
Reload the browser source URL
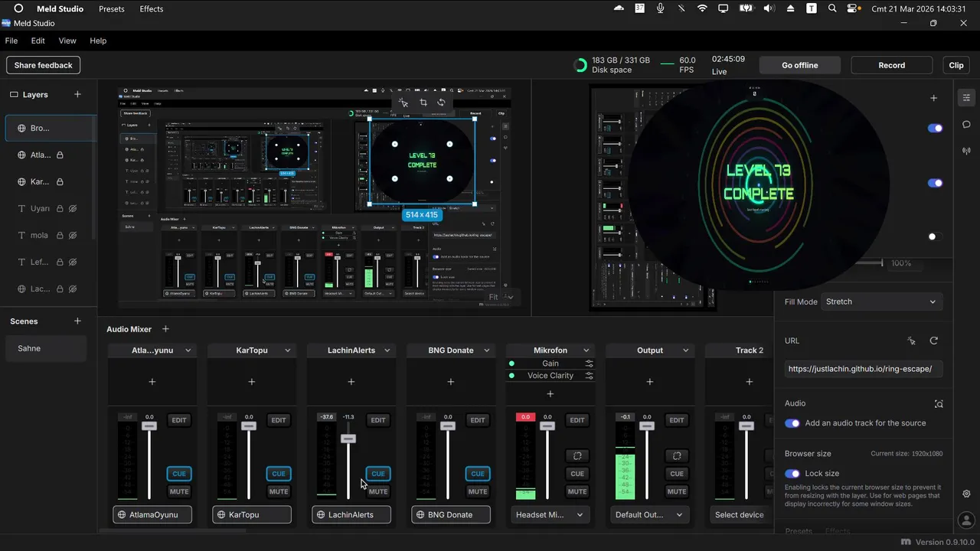point(934,341)
